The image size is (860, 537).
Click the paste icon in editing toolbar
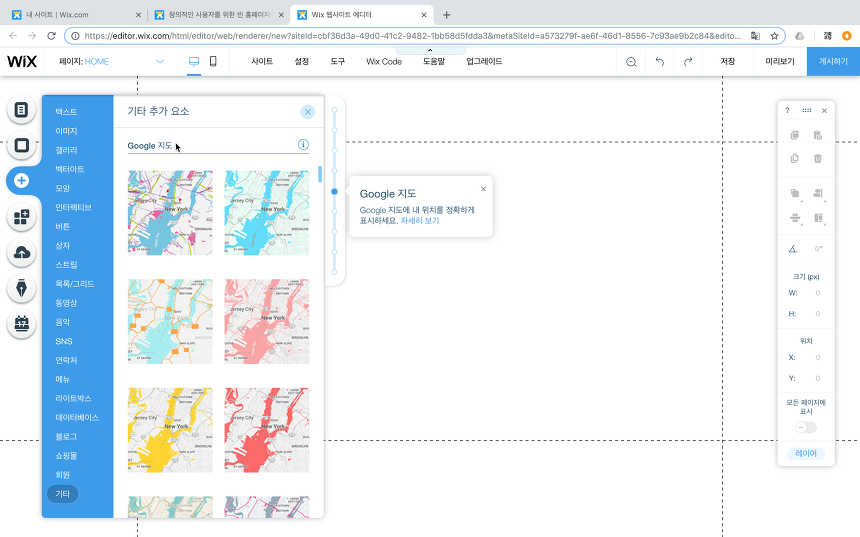[x=818, y=135]
